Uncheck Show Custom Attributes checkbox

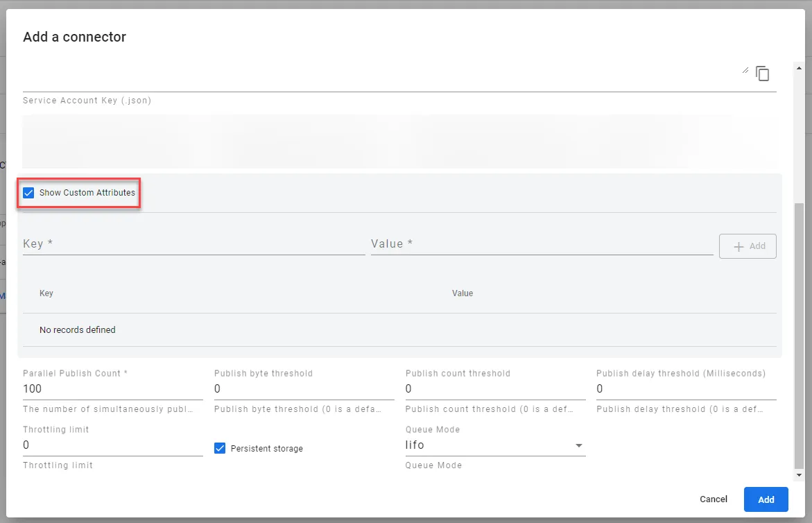click(28, 193)
